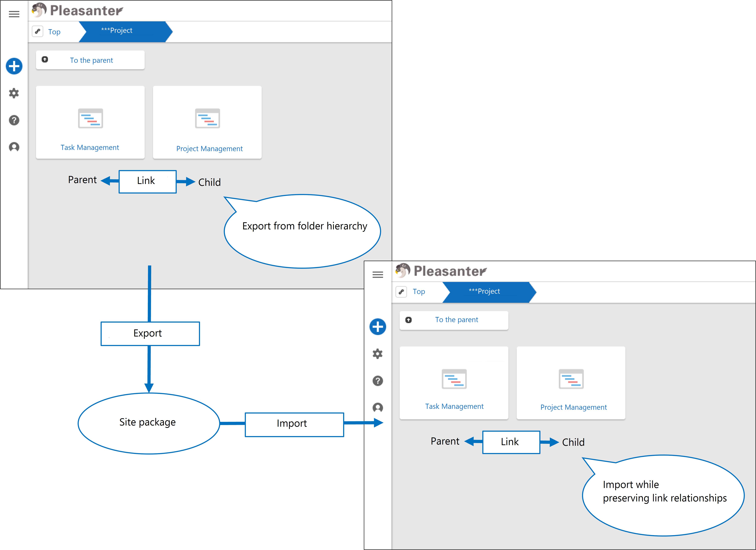
Task: Open hamburger menu in upper Pleasanter window
Action: tap(14, 14)
